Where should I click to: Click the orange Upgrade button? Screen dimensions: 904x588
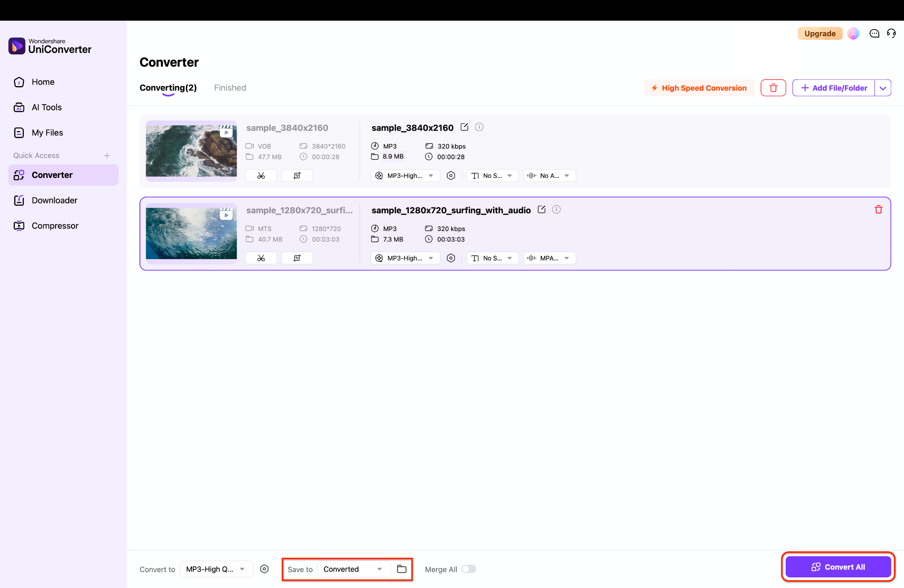click(x=820, y=33)
